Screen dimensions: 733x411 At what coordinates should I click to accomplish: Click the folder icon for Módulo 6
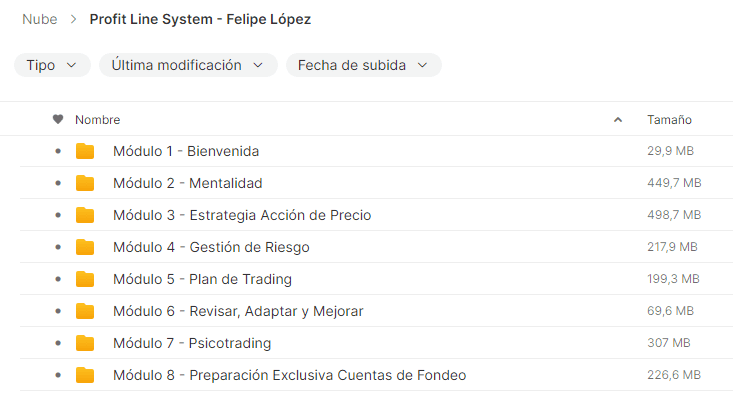85,311
